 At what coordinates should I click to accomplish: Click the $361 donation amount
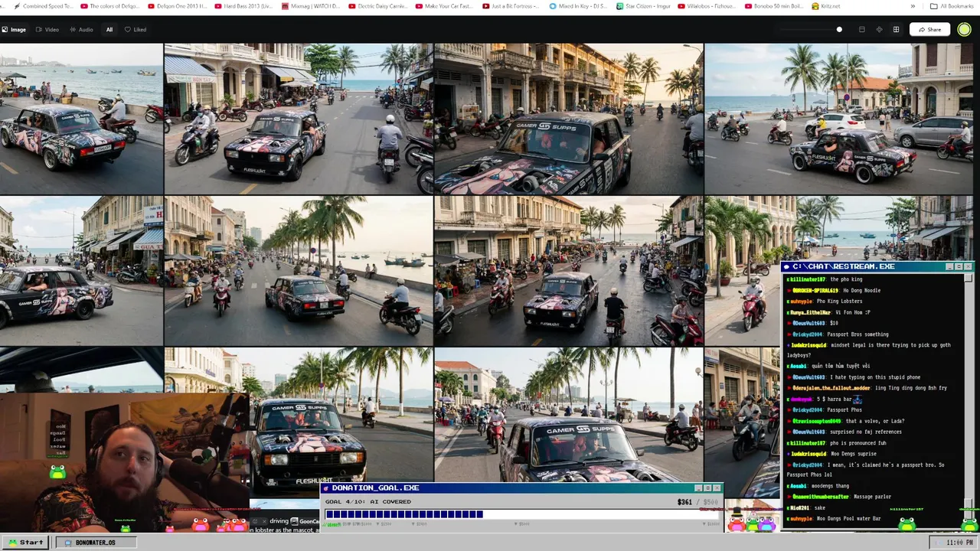[684, 502]
